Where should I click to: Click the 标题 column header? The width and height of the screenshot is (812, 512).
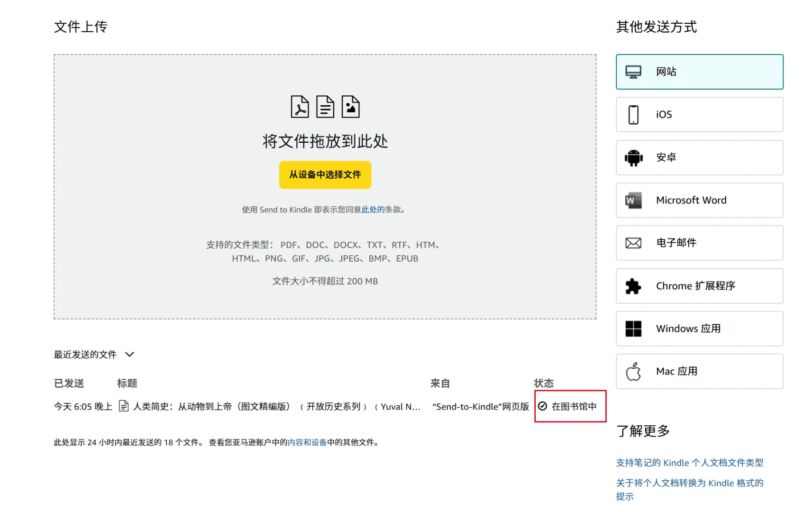pyautogui.click(x=127, y=383)
